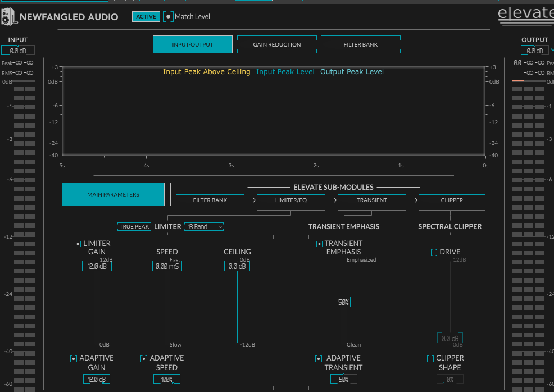Toggle the ADAPTIVE TRANSIENT checkbox

click(319, 359)
